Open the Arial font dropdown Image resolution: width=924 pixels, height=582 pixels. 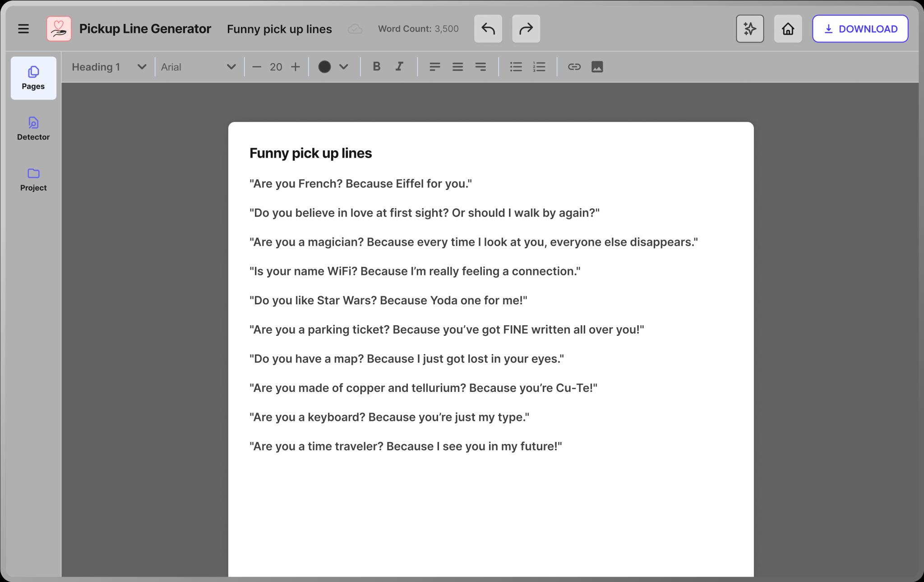pos(199,67)
